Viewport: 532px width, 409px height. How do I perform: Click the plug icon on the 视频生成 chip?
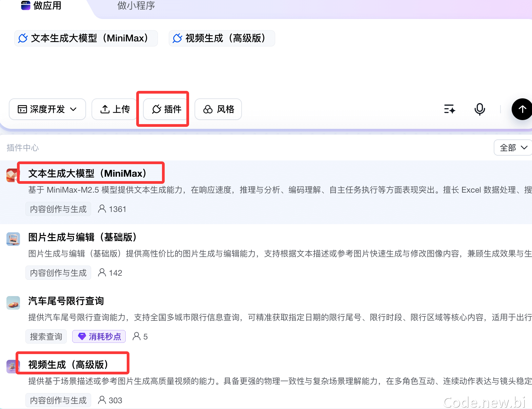pyautogui.click(x=177, y=38)
